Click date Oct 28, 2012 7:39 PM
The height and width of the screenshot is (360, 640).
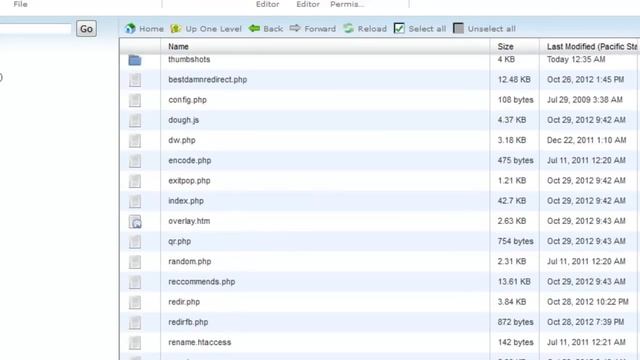tap(585, 322)
